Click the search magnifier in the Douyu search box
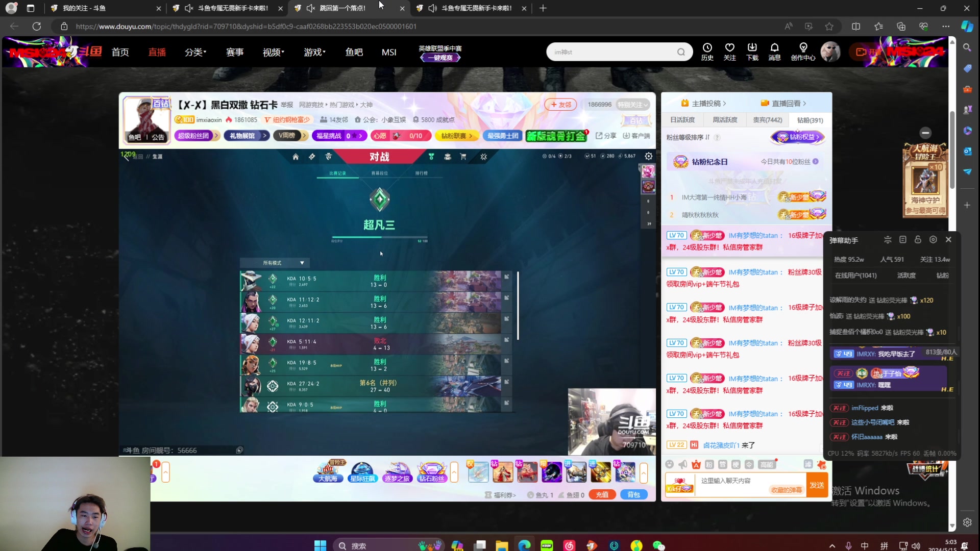Viewport: 980px width, 551px height. tap(681, 52)
